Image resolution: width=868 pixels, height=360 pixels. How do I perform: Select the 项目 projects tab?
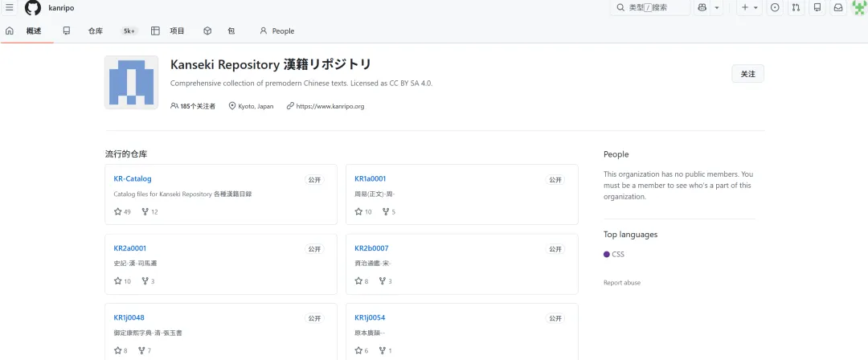click(x=177, y=31)
